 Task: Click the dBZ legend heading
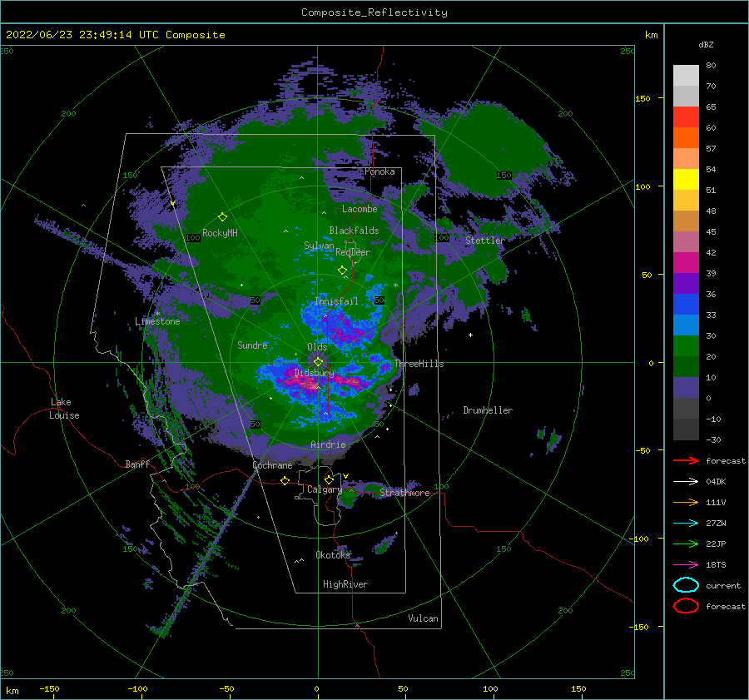coord(706,45)
